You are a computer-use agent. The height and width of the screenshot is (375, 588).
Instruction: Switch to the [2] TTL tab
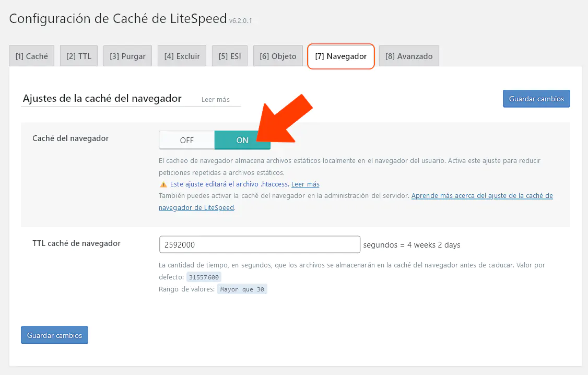point(79,56)
